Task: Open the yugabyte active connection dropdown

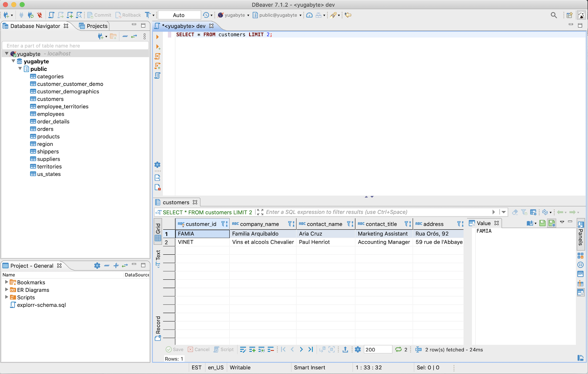Action: click(x=234, y=15)
